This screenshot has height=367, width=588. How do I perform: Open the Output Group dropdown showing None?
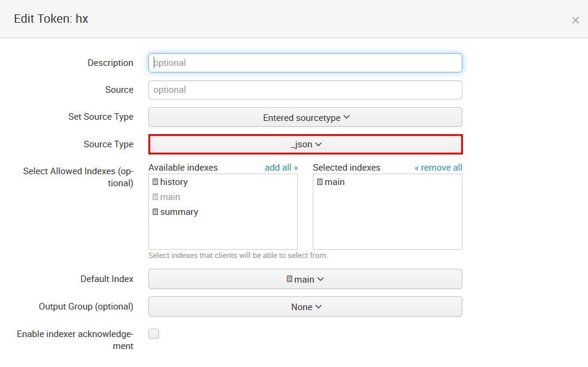[x=305, y=307]
